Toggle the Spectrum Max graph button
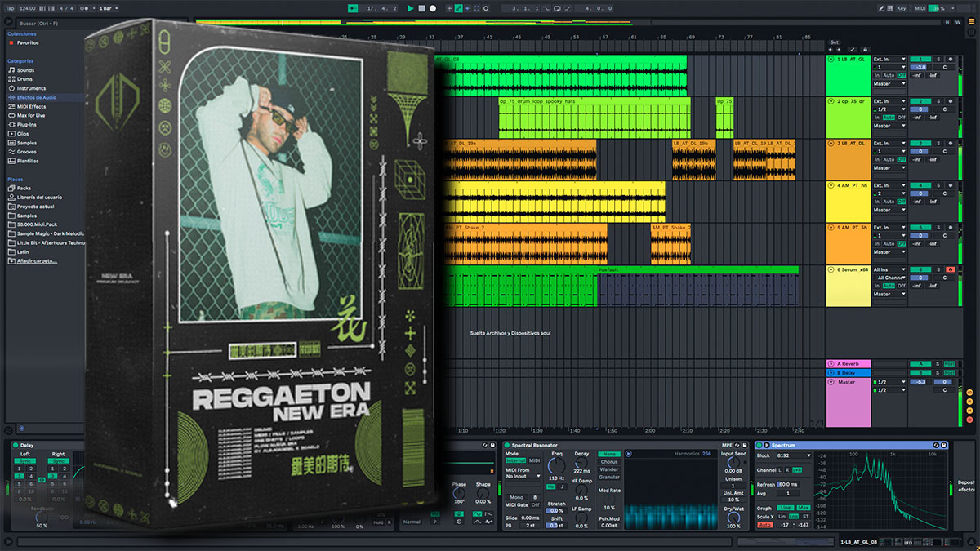980x551 pixels. (804, 508)
